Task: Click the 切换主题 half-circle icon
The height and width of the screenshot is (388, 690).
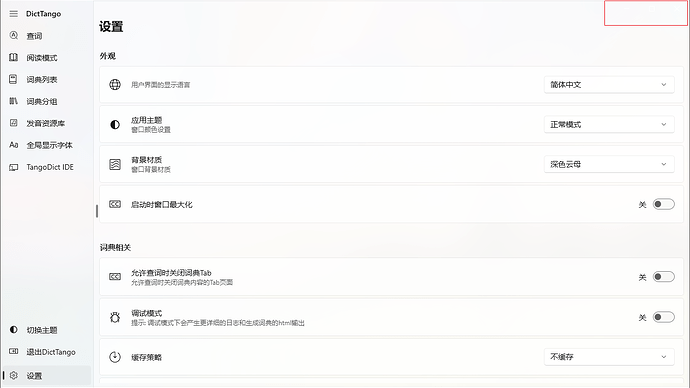Action: 14,329
